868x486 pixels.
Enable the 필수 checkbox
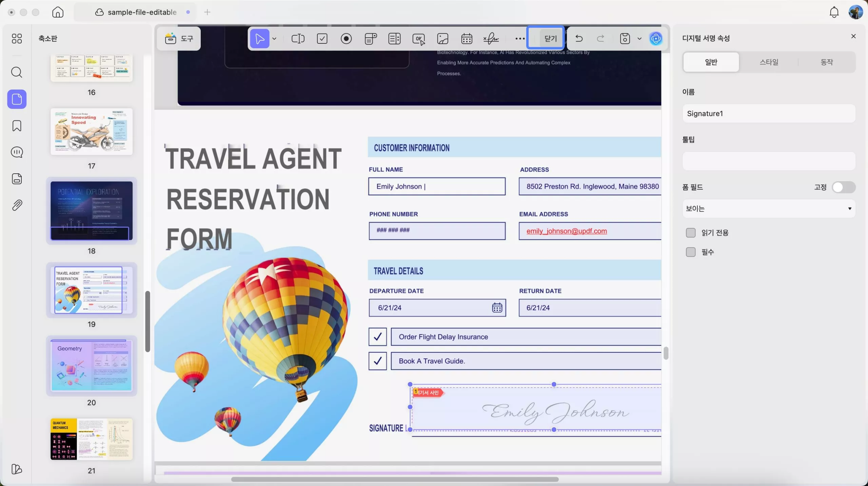pos(690,252)
